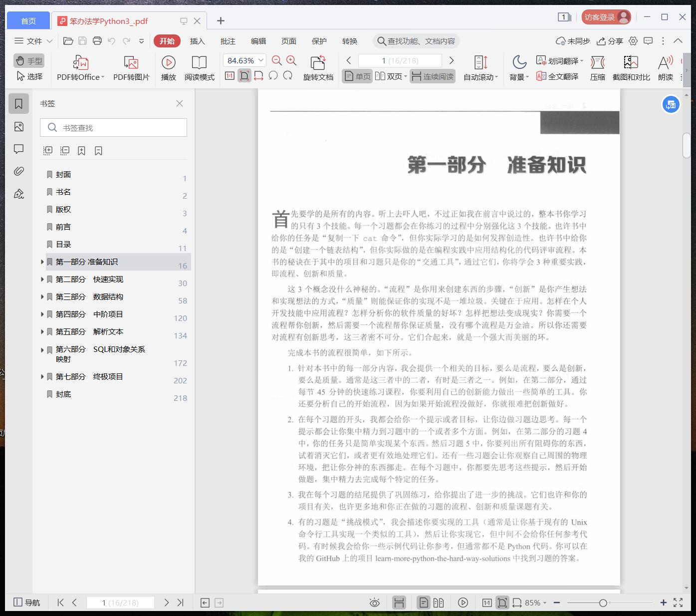The image size is (696, 616).
Task: Expand all bookmarks icon
Action: click(x=48, y=150)
